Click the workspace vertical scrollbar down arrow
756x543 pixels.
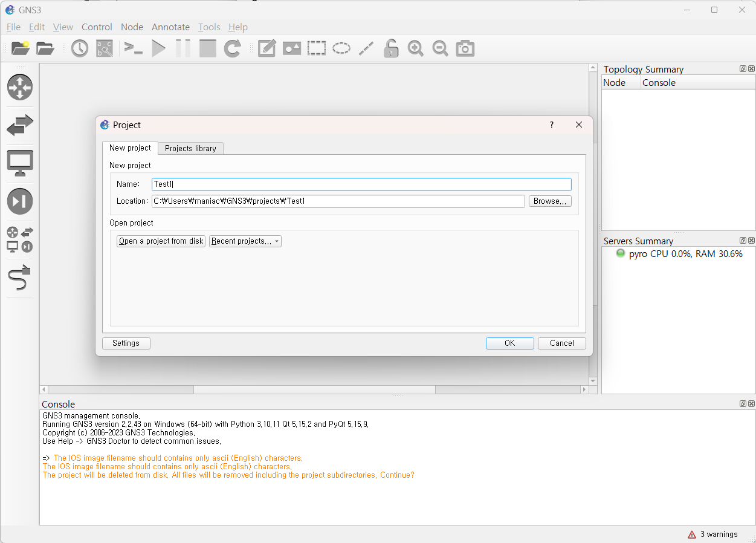point(593,381)
